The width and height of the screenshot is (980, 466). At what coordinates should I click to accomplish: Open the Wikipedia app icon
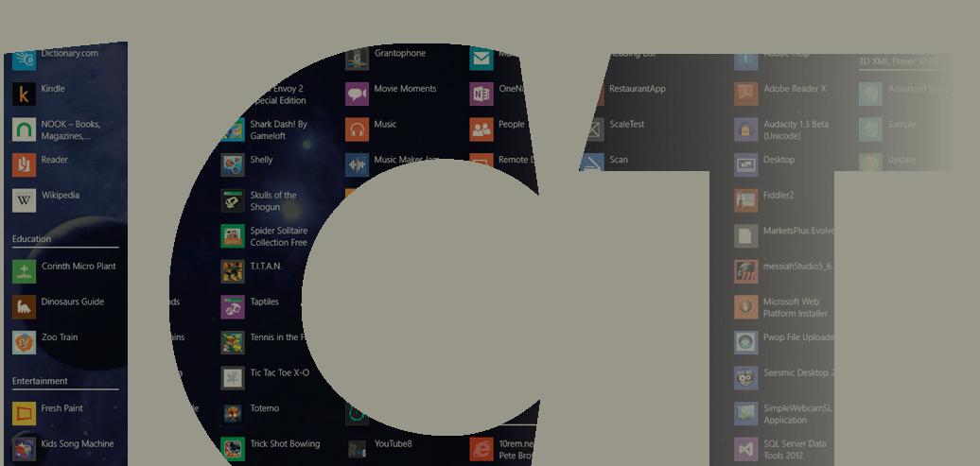[x=24, y=200]
